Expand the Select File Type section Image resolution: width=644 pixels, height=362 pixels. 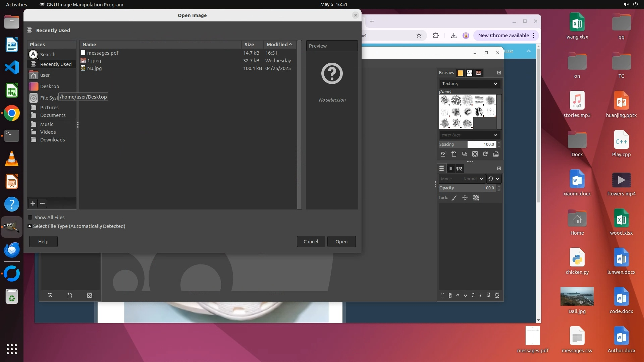30,226
